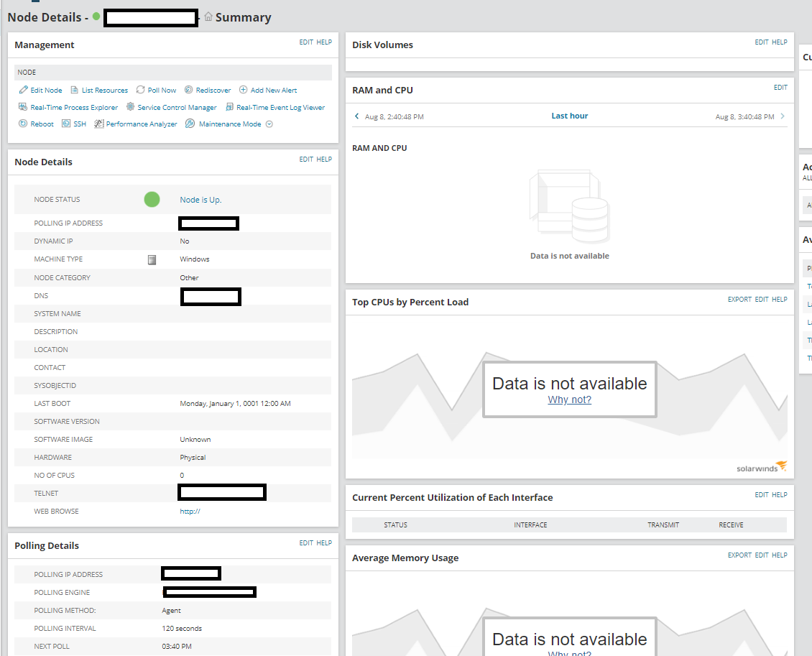
Task: Open Performance Analyzer link
Action: (142, 124)
